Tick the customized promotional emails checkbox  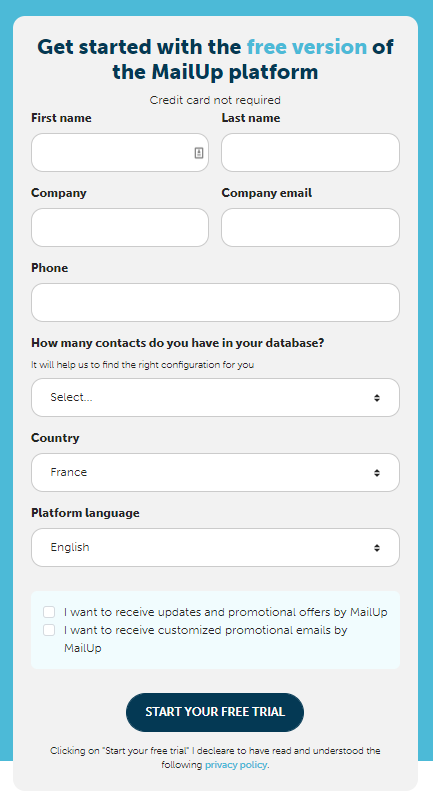(49, 630)
